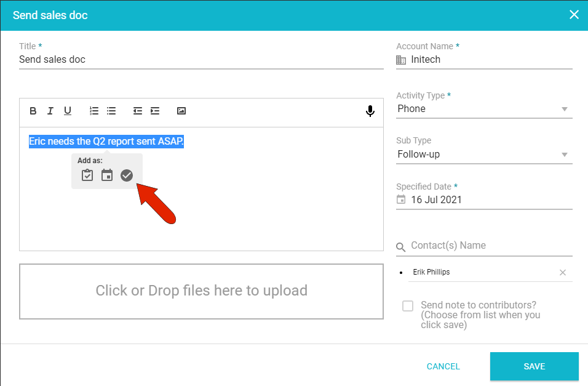588x386 pixels.
Task: Toggle bold formatting in editor toolbar
Action: 33,111
